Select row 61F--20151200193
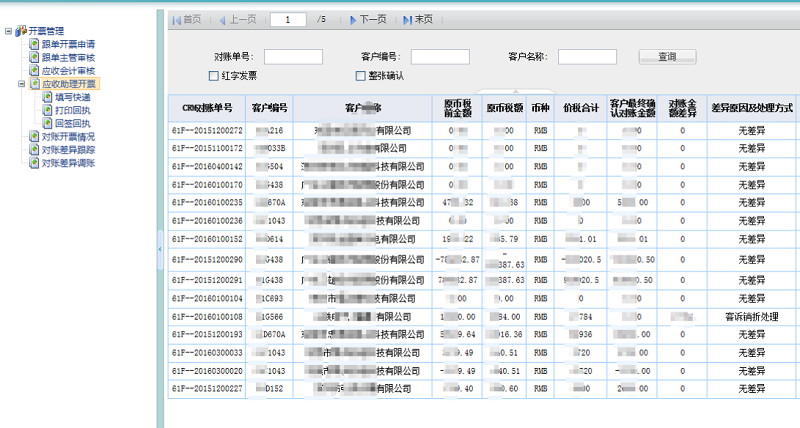800x428 pixels. (x=482, y=335)
